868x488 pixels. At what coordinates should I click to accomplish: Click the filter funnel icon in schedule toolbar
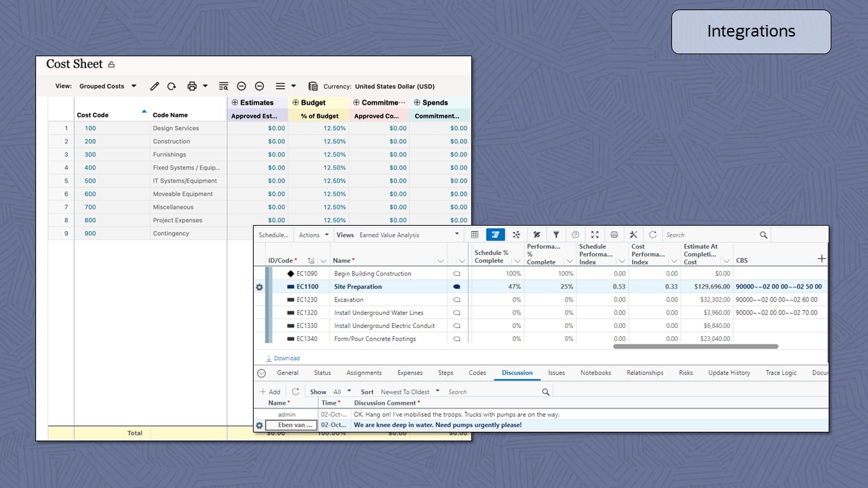click(x=556, y=235)
